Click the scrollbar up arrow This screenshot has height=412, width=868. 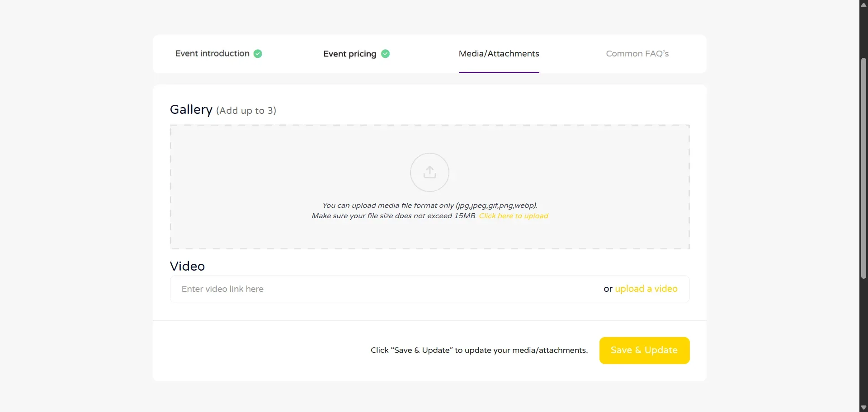(x=863, y=5)
